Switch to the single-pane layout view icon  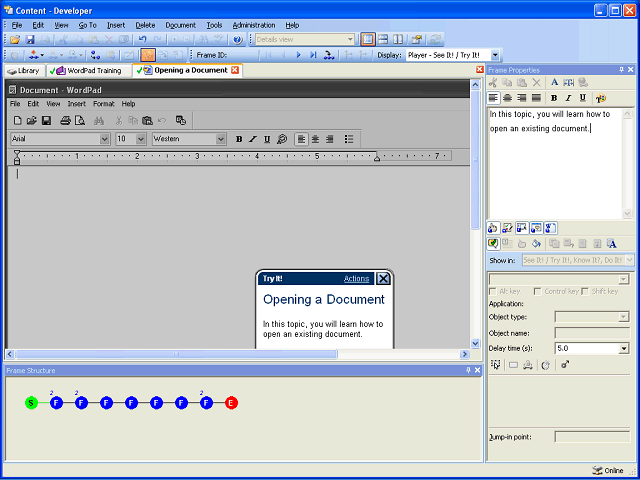pyautogui.click(x=368, y=39)
